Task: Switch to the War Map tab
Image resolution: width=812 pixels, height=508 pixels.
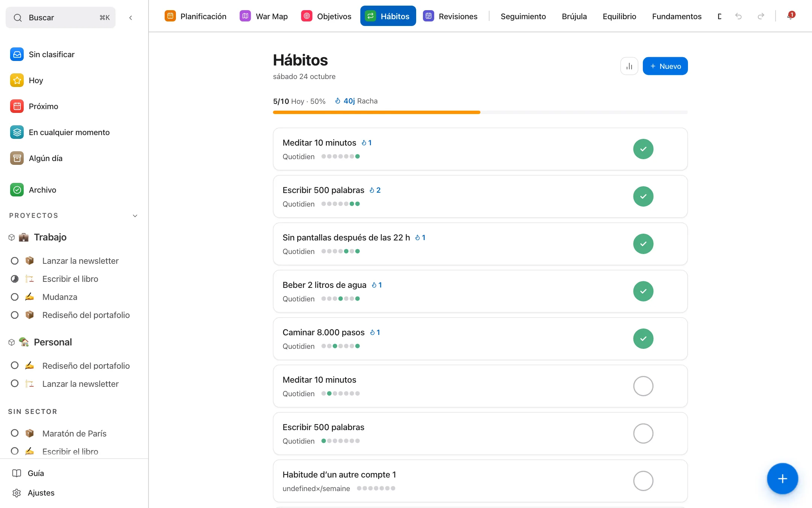Action: click(264, 16)
